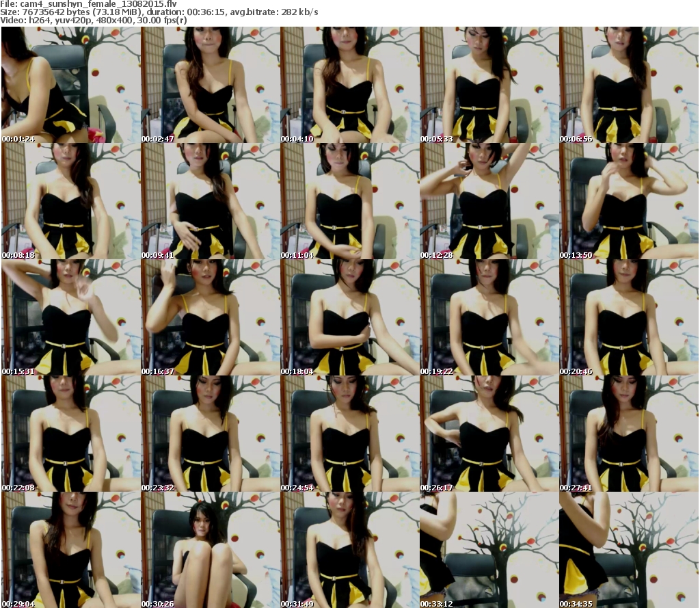Select the thumbnail stamped 00:05:33

click(x=489, y=85)
